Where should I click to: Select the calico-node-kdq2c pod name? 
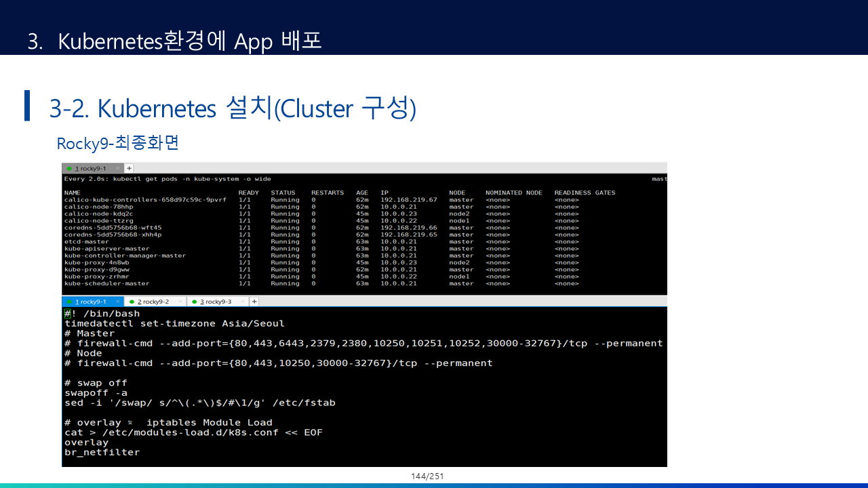point(99,213)
